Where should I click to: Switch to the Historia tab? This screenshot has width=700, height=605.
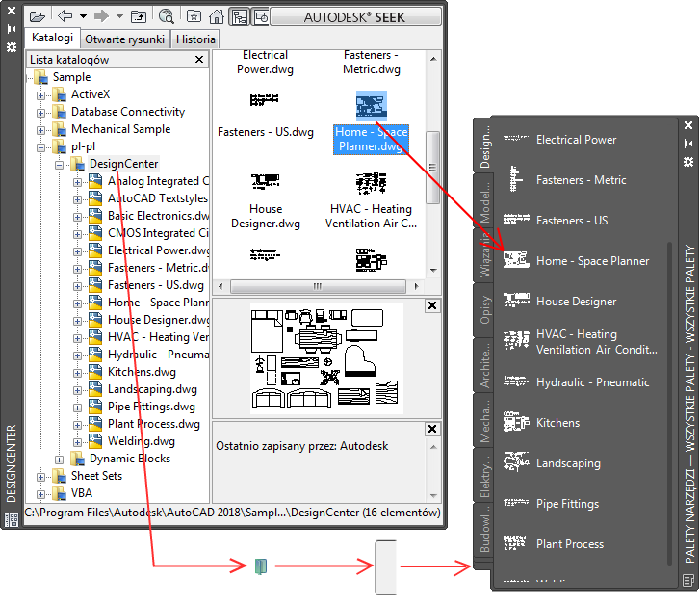(195, 39)
